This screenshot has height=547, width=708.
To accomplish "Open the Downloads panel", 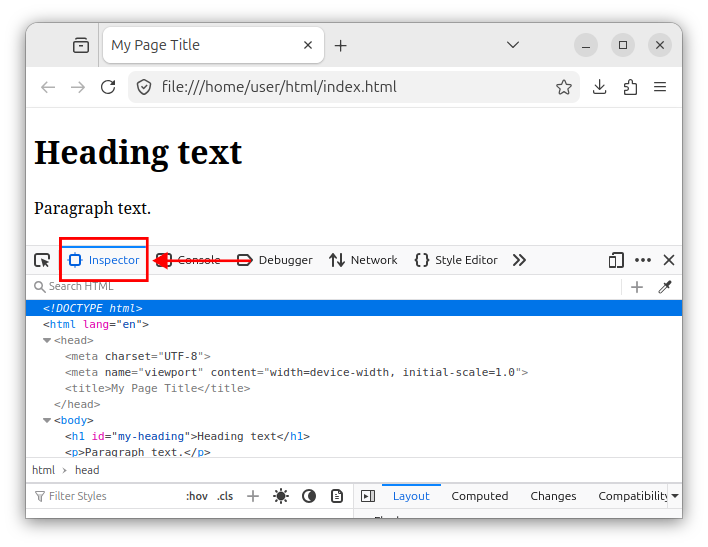I will click(x=599, y=87).
